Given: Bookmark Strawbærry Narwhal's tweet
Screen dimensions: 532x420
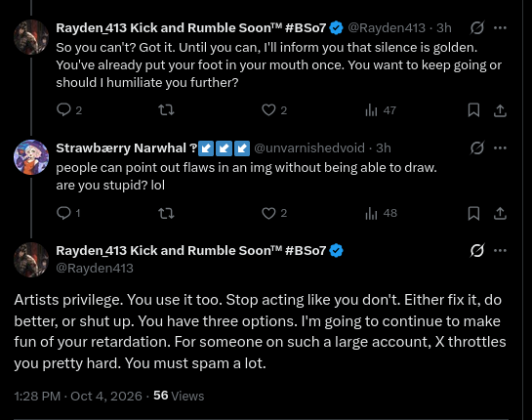Looking at the screenshot, I should click(x=473, y=213).
